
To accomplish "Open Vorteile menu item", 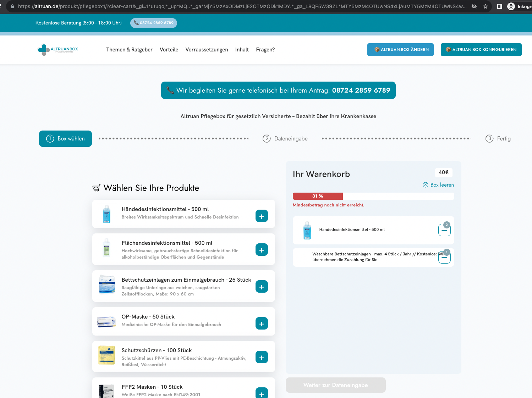I will (169, 50).
